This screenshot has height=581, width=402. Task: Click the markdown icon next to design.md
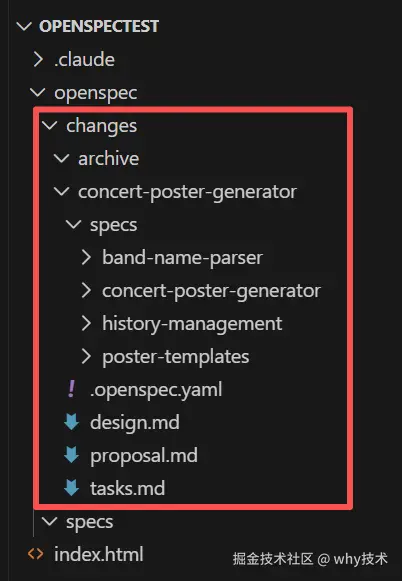tap(72, 422)
